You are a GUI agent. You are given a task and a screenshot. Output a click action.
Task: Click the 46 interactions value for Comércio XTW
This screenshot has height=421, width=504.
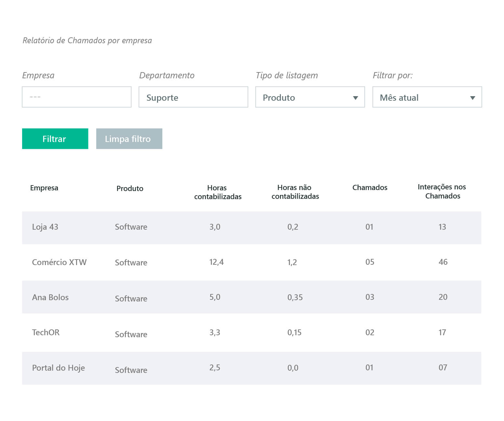tap(443, 262)
